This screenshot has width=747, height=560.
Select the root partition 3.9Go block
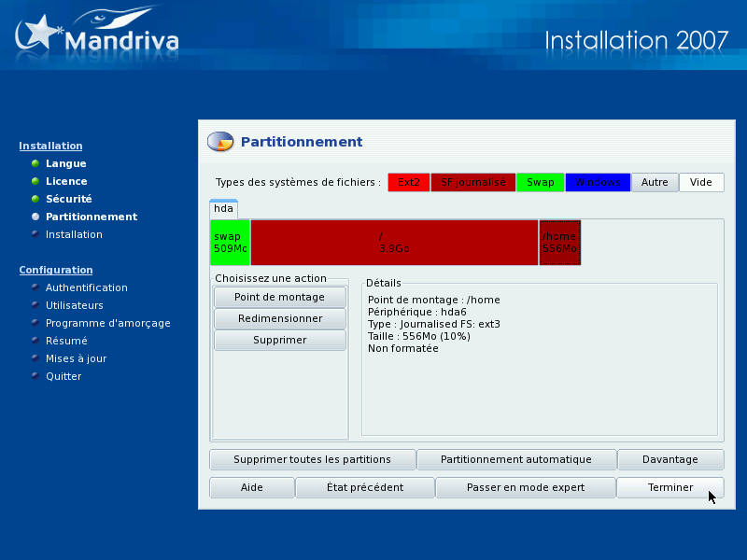pyautogui.click(x=394, y=243)
